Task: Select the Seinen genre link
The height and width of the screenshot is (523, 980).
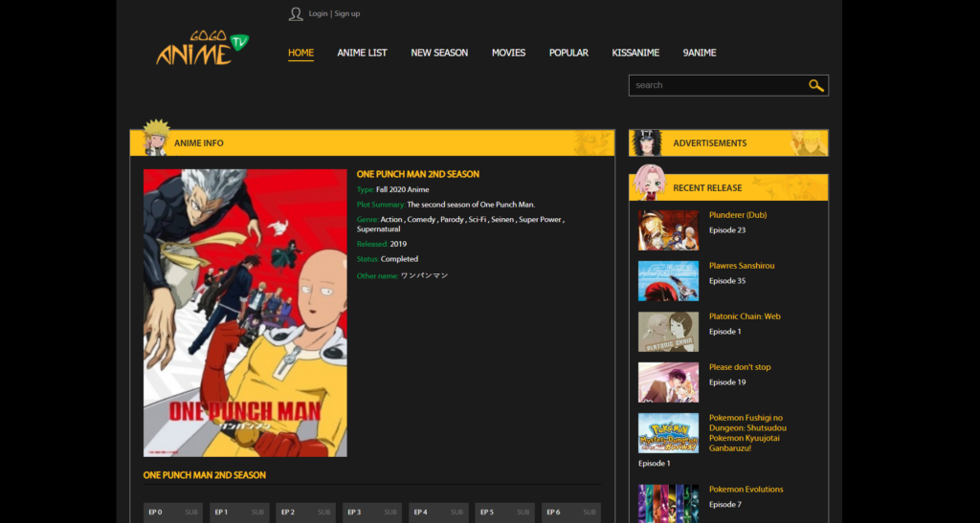Action: 502,220
